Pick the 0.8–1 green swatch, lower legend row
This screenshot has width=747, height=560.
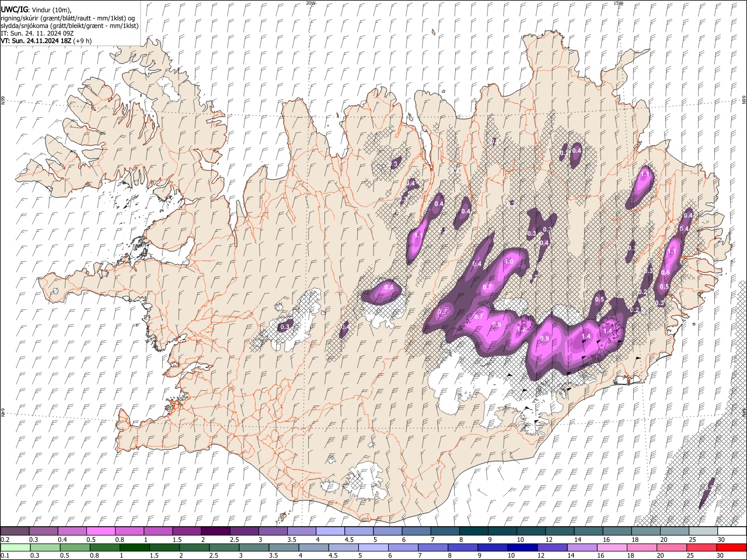point(104,547)
